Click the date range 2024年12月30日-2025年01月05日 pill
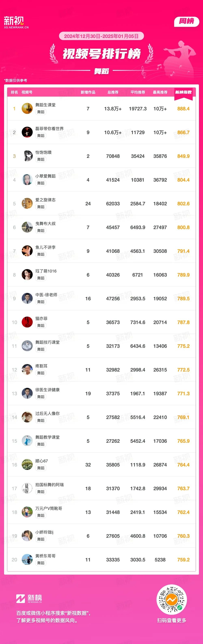203x644 pixels. point(101,36)
